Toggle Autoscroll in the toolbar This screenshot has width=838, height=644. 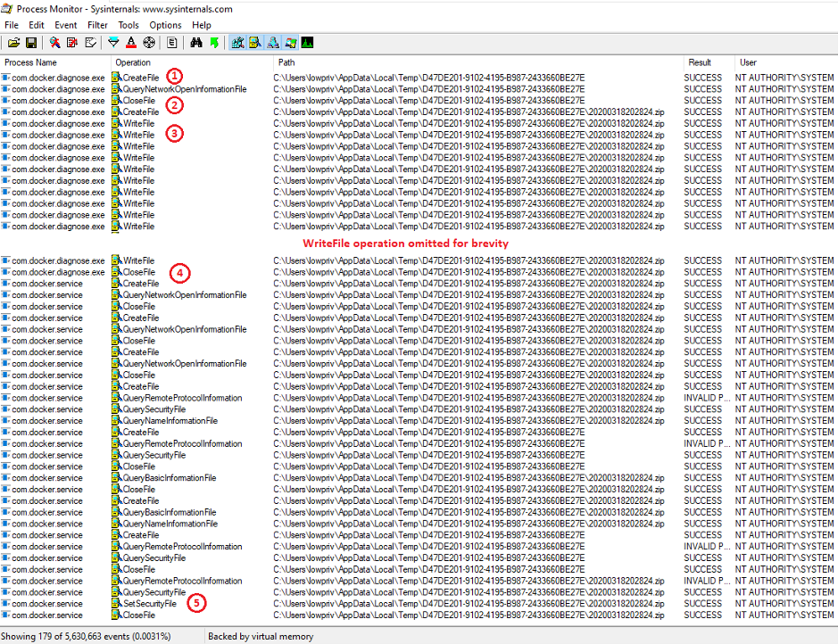72,43
